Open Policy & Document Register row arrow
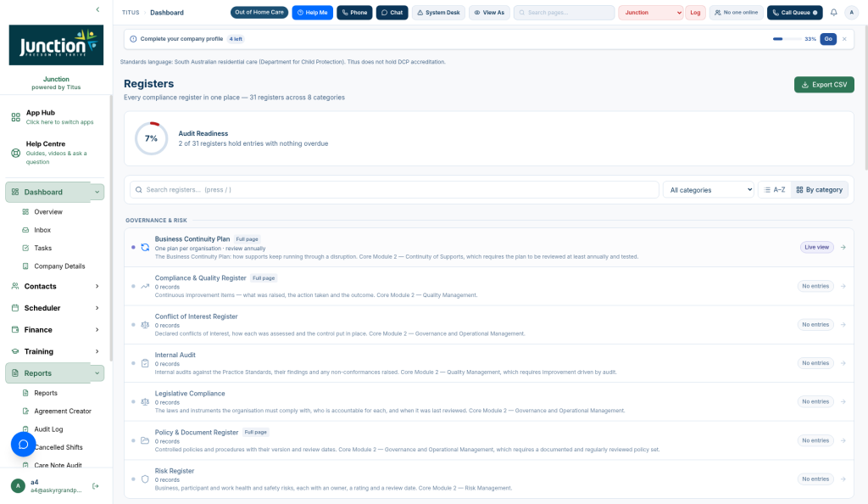 point(843,441)
